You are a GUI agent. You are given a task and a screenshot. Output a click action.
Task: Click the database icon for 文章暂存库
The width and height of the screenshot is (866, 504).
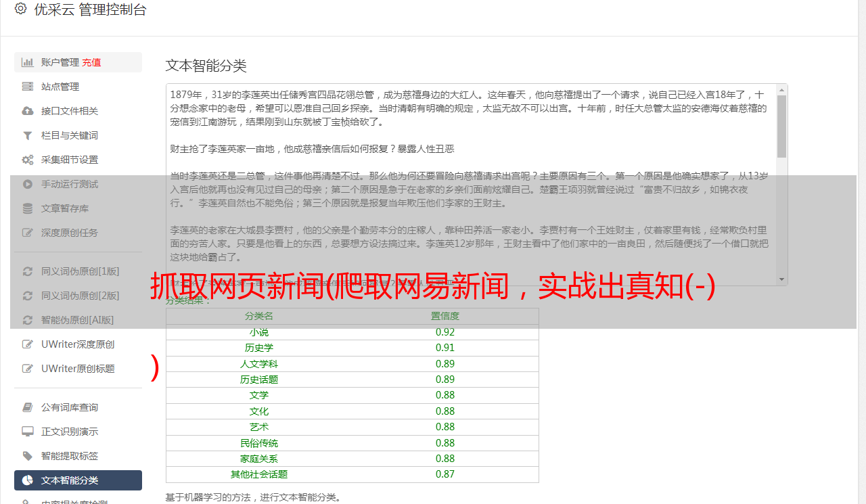click(x=28, y=208)
